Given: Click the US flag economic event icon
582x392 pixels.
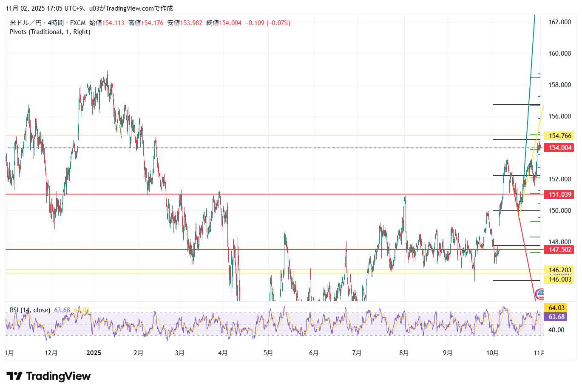Looking at the screenshot, I should [x=540, y=293].
